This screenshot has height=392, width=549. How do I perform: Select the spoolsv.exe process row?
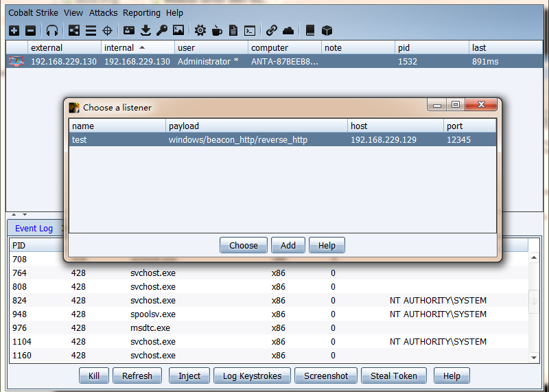pos(152,314)
